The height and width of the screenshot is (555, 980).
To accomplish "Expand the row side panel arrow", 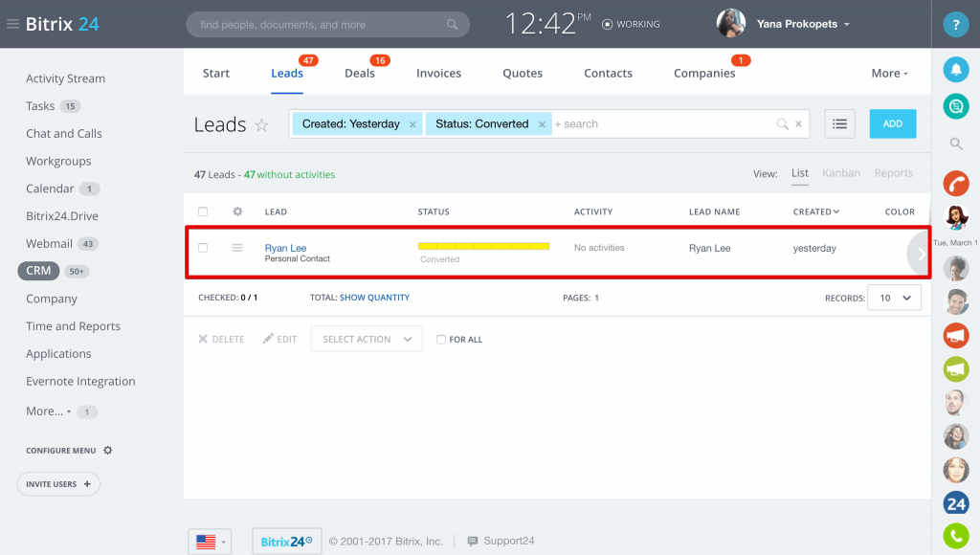I will click(x=920, y=254).
